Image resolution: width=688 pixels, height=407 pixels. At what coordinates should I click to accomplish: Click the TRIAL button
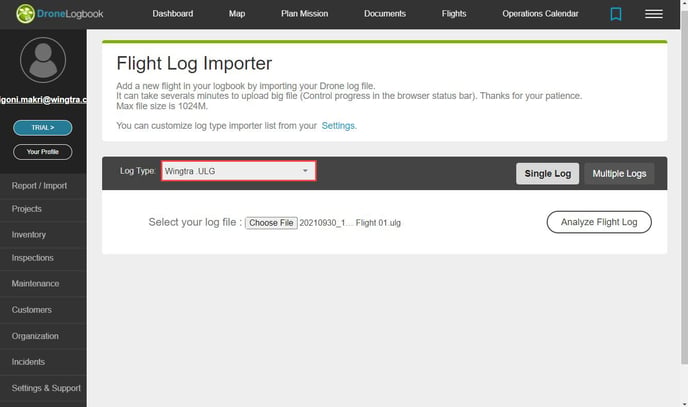pos(42,128)
